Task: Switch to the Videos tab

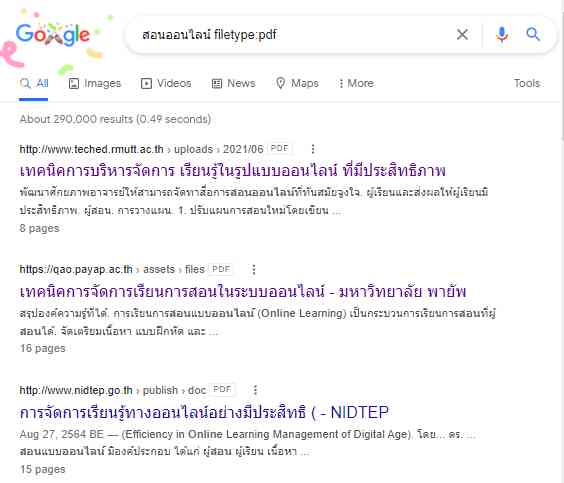Action: pyautogui.click(x=166, y=83)
